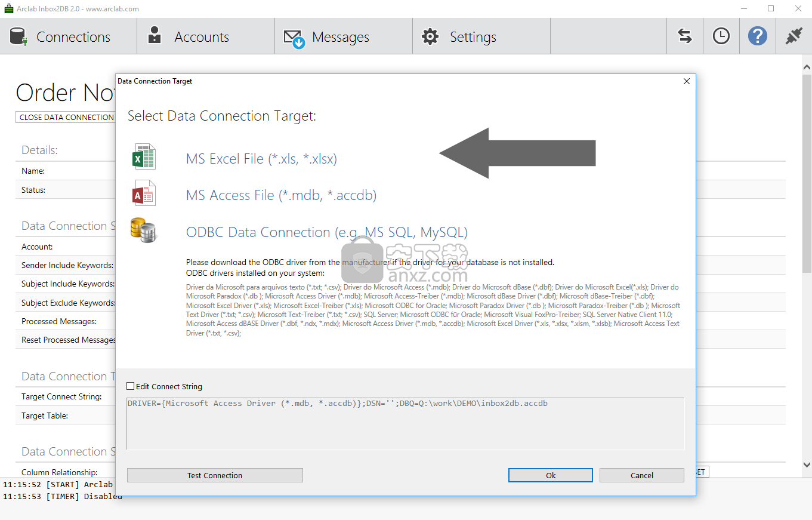Open the Accounts section
This screenshot has height=520, width=812.
coord(206,36)
